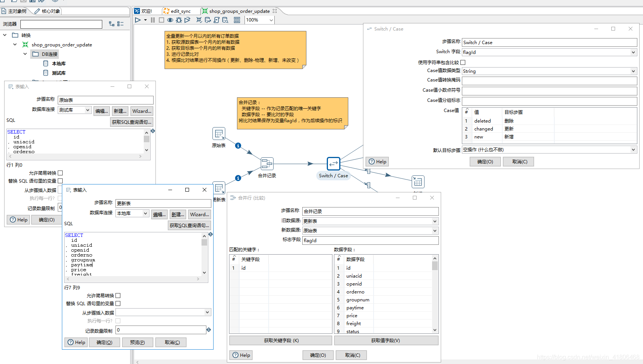Click the preview eye icon in toolbar

170,20
